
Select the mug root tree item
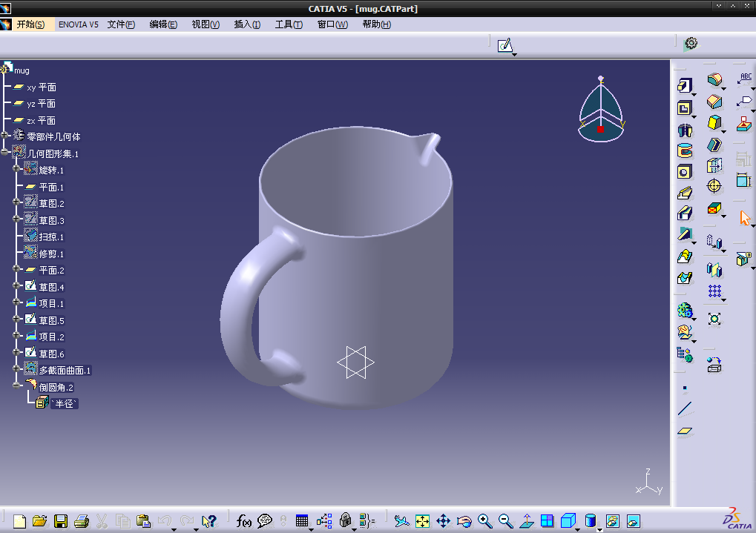(22, 70)
